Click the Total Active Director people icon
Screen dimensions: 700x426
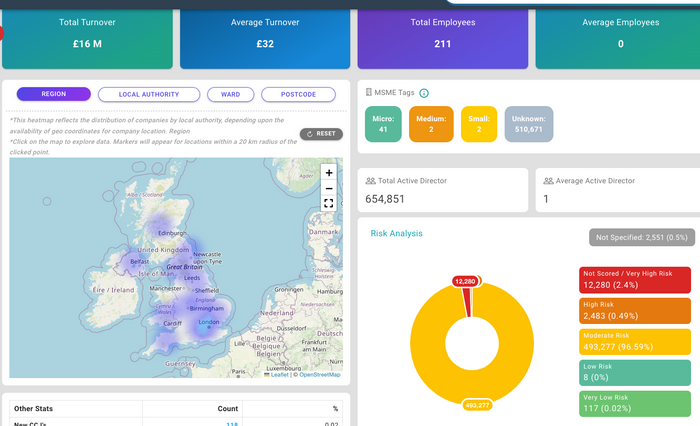click(371, 181)
